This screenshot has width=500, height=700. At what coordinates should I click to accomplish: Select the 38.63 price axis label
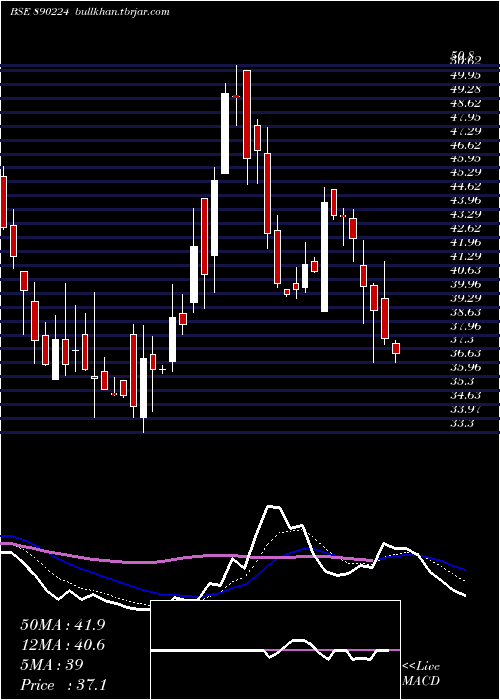[x=466, y=312]
